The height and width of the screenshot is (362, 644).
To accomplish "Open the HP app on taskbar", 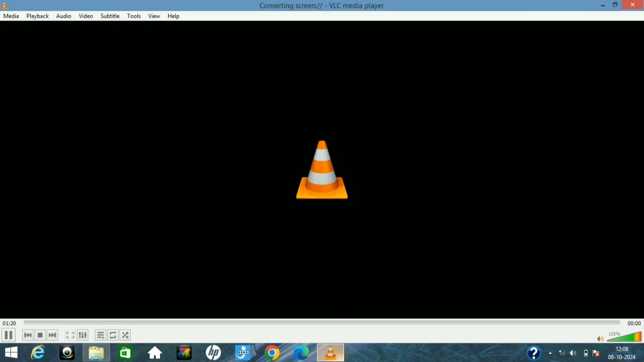I will 213,353.
